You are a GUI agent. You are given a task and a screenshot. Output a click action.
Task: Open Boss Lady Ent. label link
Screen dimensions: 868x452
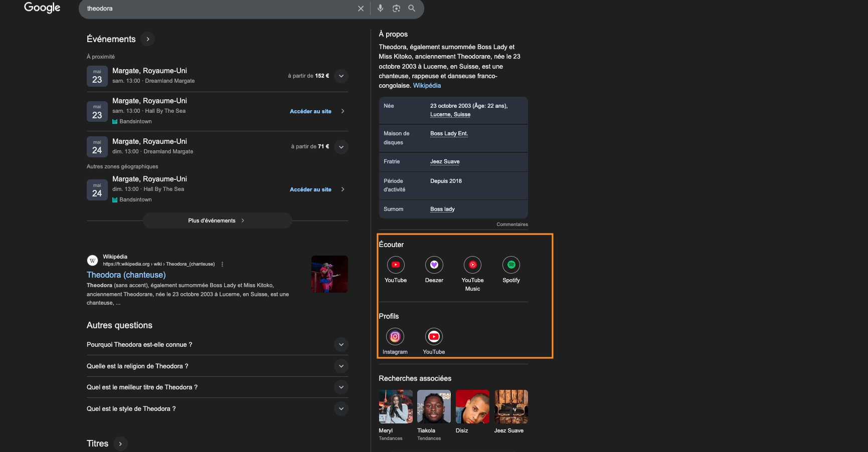click(449, 133)
